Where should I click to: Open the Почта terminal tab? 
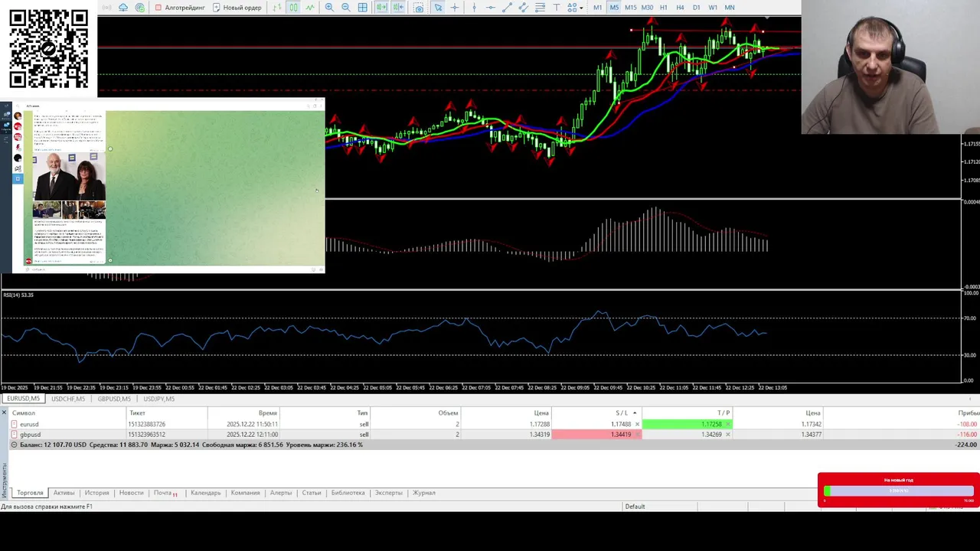click(165, 493)
